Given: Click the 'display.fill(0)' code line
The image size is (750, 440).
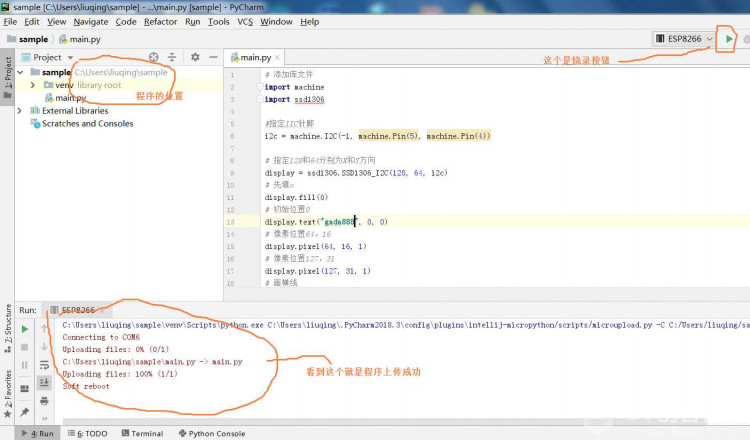Looking at the screenshot, I should pos(296,198).
